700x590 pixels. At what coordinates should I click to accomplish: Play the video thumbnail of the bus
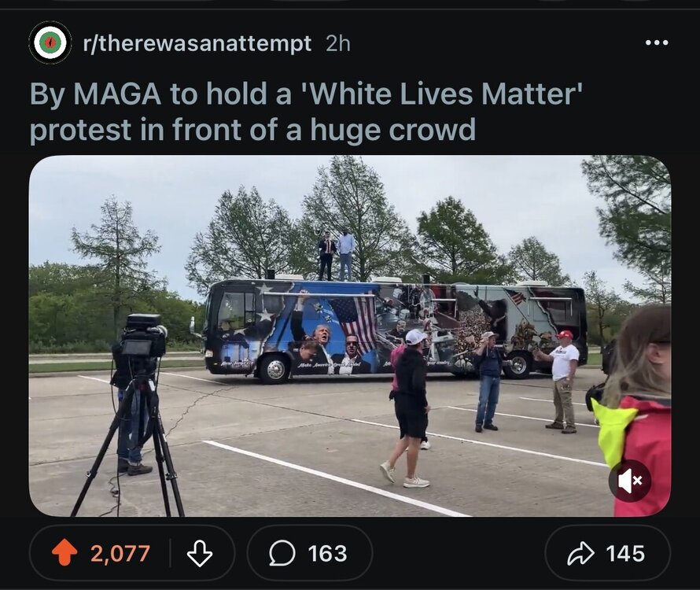pos(349,336)
